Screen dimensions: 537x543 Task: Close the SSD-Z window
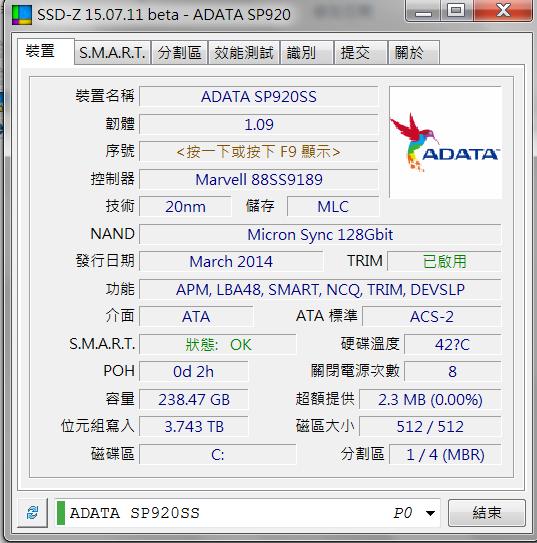coord(503,10)
